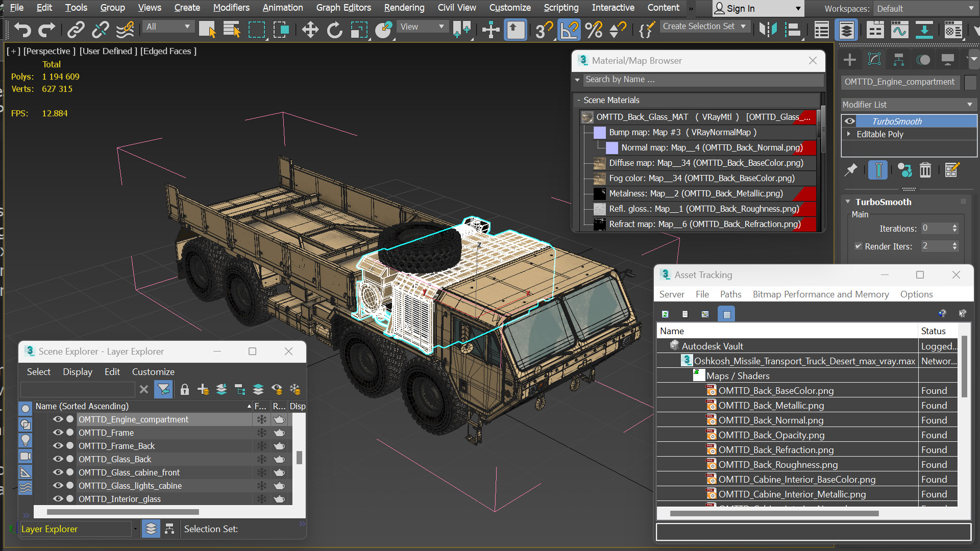980x551 pixels.
Task: Activate the Select and Move tool
Action: tap(310, 30)
